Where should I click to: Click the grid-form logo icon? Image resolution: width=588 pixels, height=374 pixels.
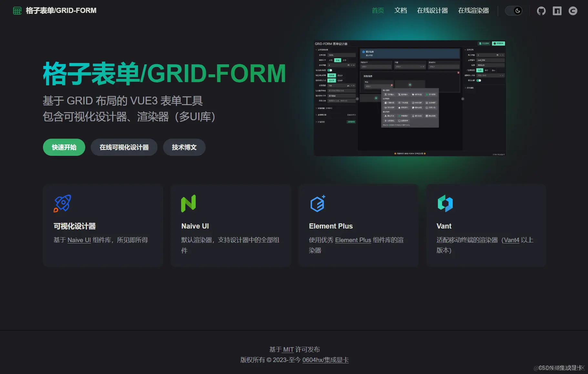17,11
